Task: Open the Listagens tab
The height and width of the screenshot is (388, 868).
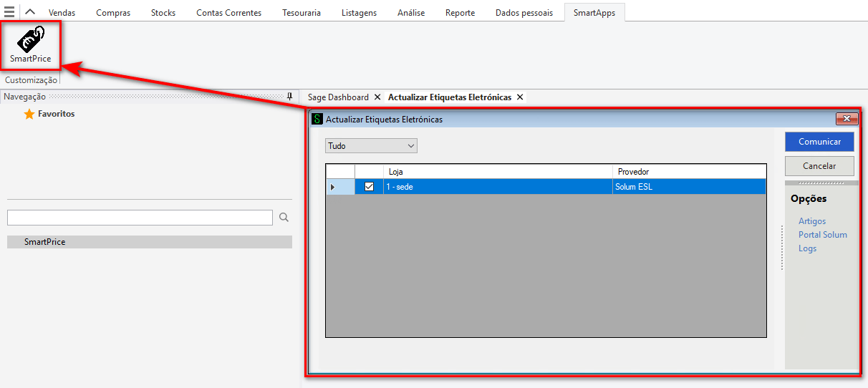Action: click(x=359, y=13)
